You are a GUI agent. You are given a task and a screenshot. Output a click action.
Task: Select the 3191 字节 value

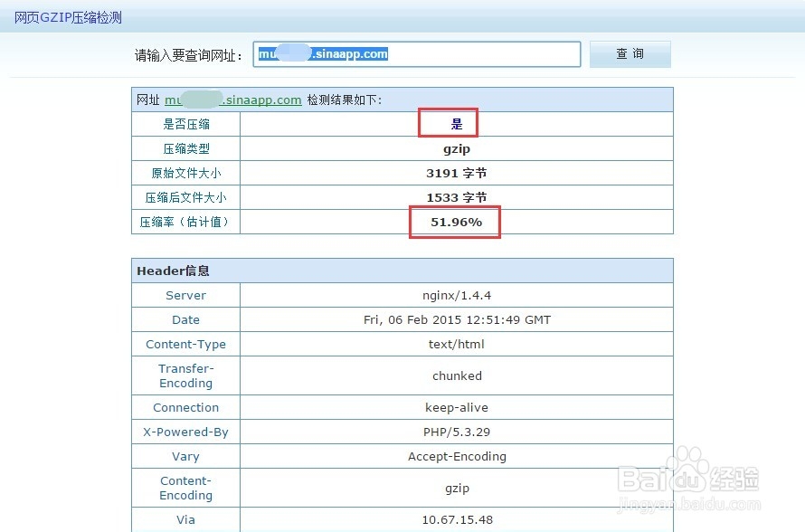pos(457,173)
